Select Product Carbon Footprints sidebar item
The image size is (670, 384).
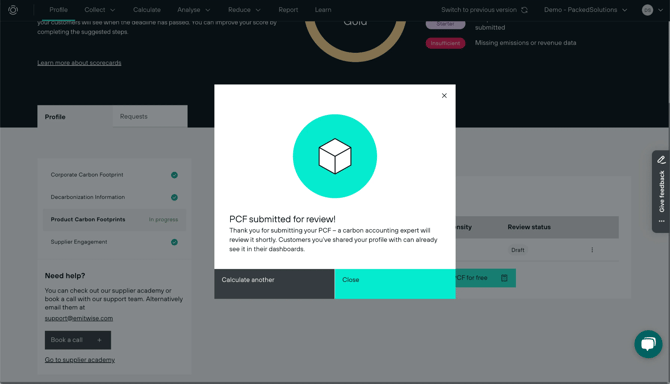[x=115, y=220]
